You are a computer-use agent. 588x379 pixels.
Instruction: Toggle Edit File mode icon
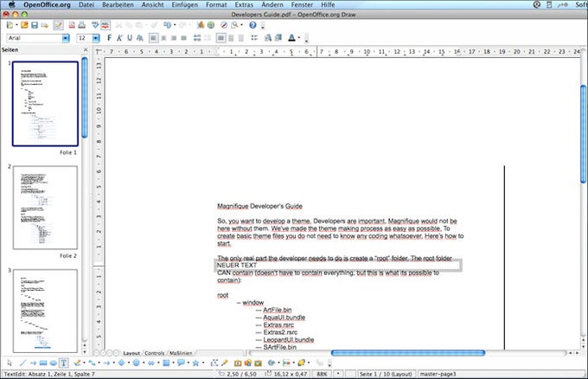coord(58,25)
